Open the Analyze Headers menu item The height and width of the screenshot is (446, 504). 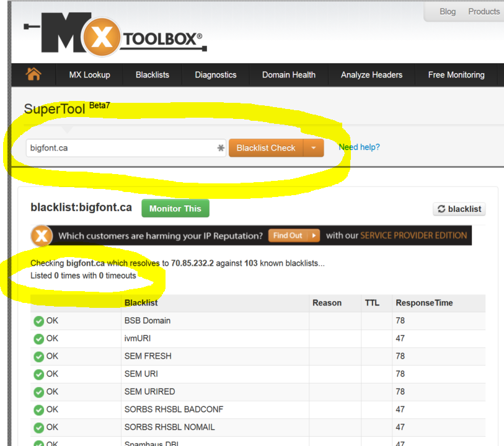pyautogui.click(x=371, y=75)
